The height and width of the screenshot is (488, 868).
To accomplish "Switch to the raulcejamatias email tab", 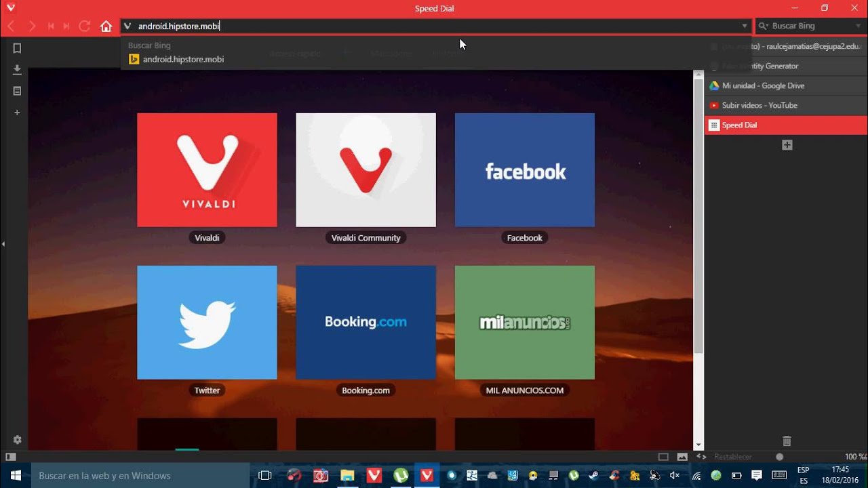I will (x=786, y=46).
